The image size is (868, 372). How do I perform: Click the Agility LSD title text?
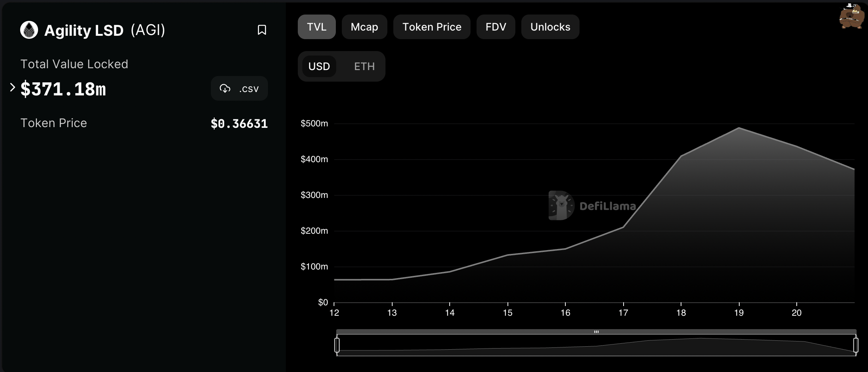[x=84, y=30]
